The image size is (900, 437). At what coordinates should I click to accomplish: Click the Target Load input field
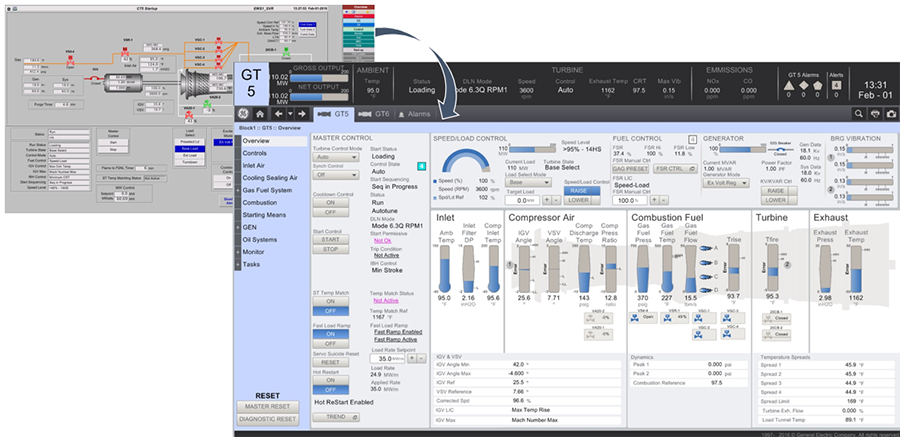pos(523,200)
